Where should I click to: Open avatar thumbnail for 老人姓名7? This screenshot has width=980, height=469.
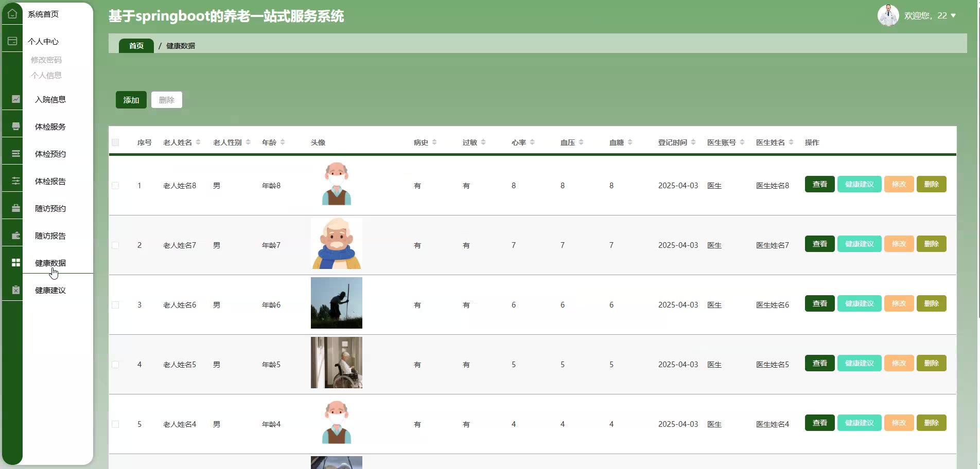tap(337, 243)
